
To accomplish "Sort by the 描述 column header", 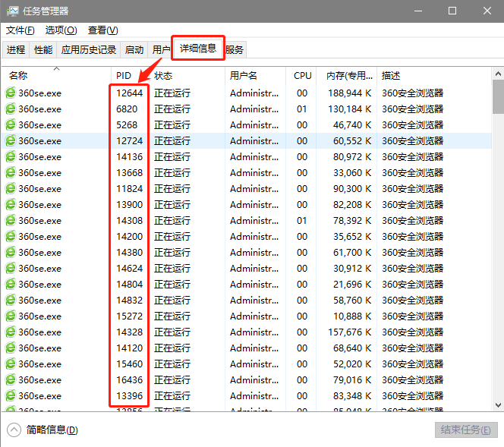I will pyautogui.click(x=434, y=76).
